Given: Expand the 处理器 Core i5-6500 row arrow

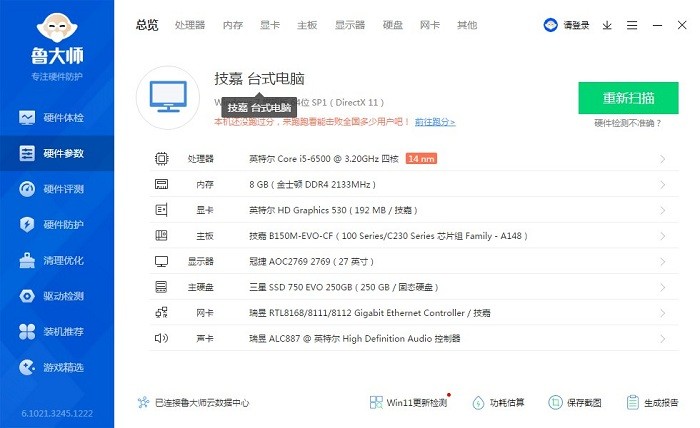Looking at the screenshot, I should point(663,159).
